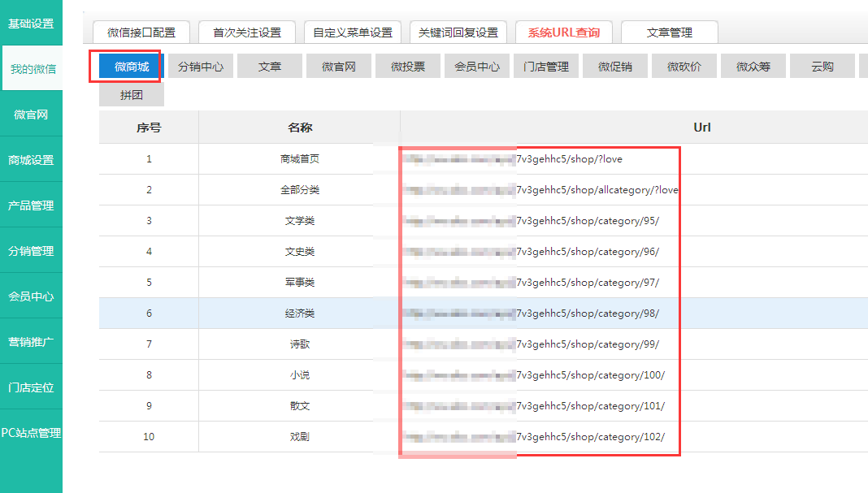Click the 门店管理 category button

click(x=546, y=67)
